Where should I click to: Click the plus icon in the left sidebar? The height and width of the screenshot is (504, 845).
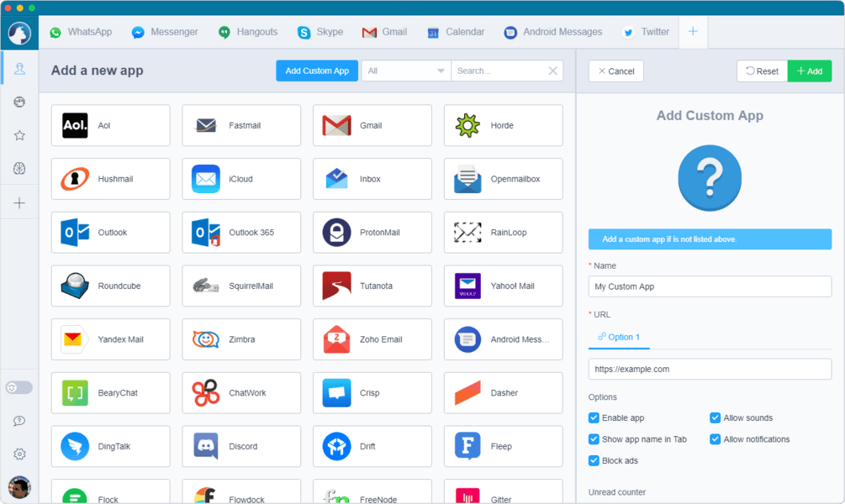coord(18,202)
